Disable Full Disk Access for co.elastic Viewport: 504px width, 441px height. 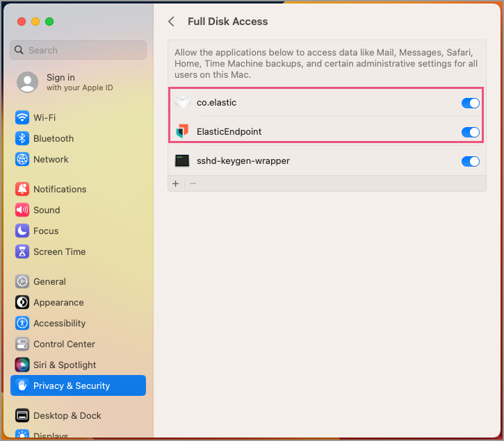click(x=470, y=103)
